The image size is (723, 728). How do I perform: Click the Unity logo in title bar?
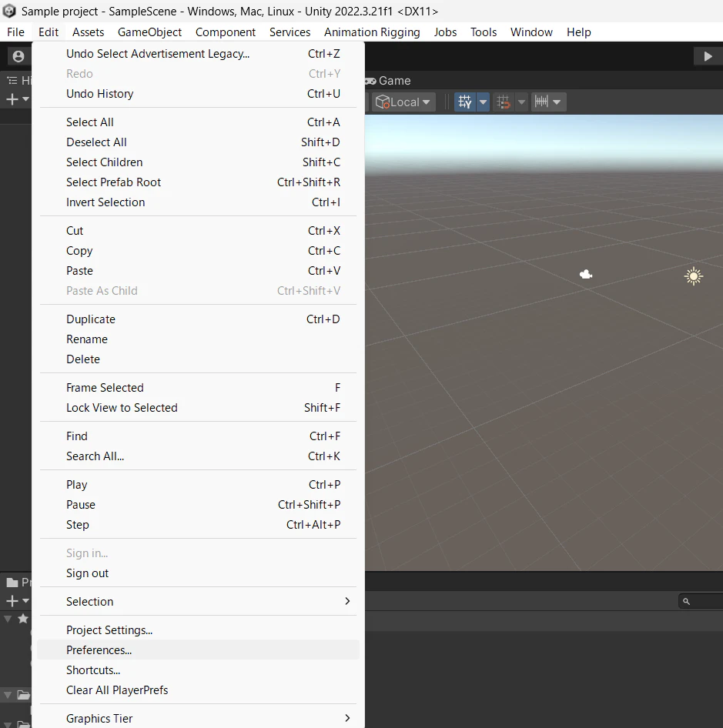[9, 11]
